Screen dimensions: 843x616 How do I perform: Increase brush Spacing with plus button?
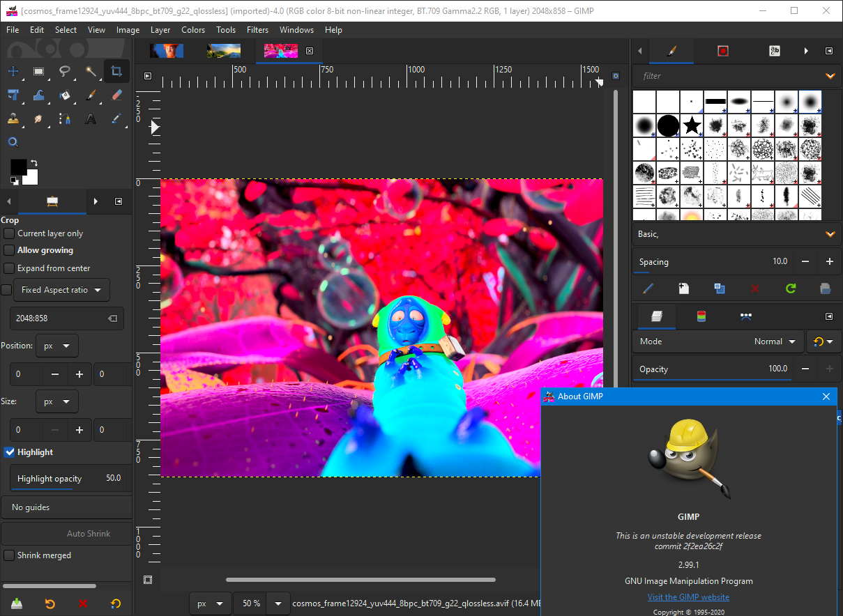[830, 262]
